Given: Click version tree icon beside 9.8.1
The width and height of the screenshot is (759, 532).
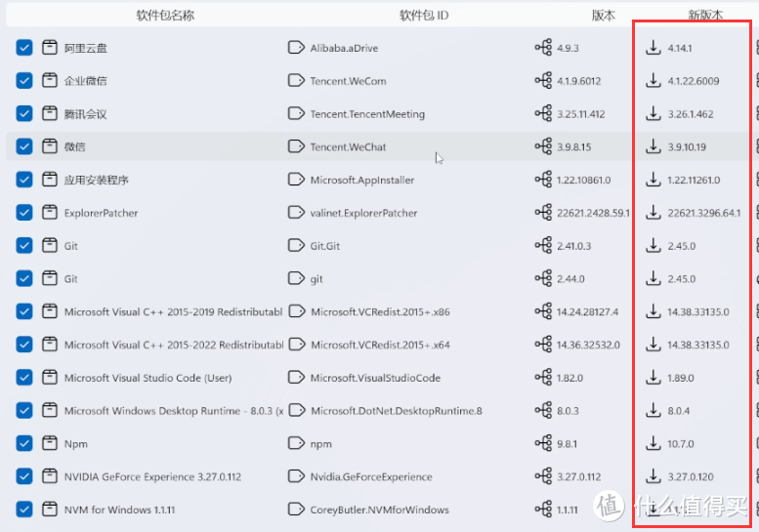Looking at the screenshot, I should [543, 443].
